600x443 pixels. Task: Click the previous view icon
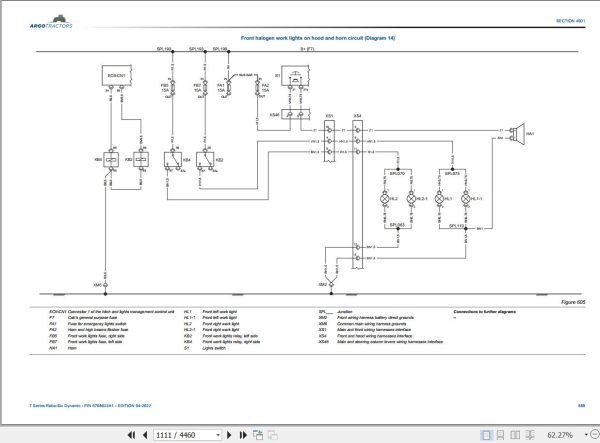(x=258, y=435)
